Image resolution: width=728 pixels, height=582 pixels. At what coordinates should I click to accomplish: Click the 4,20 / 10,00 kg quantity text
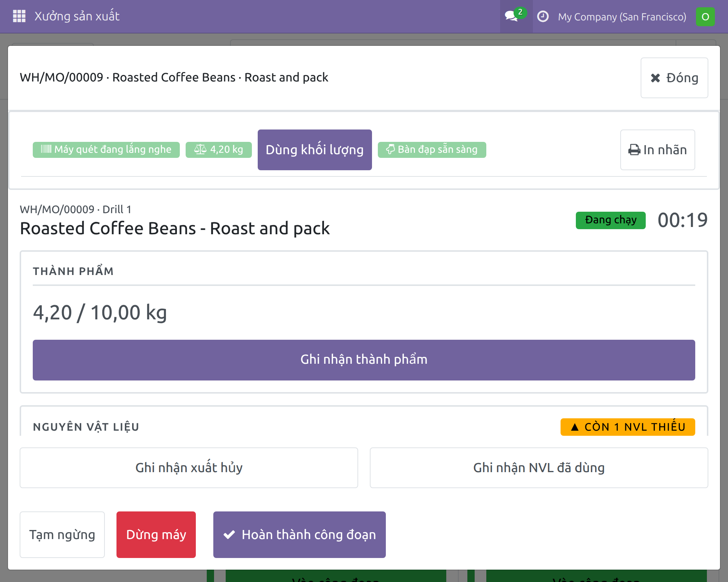pos(100,312)
